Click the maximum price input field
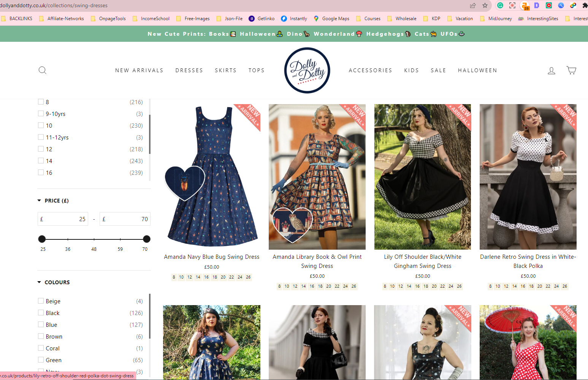This screenshot has width=588, height=380. [125, 219]
